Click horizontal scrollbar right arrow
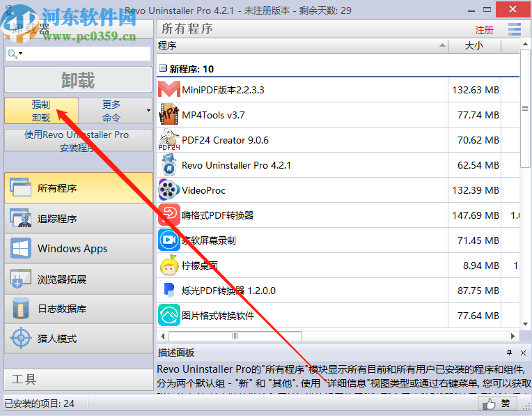Viewport: 532px width, 416px height. point(513,336)
